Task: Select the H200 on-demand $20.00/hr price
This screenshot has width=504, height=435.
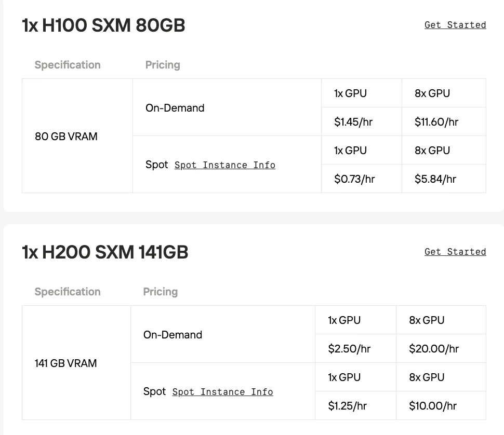Action: (434, 349)
